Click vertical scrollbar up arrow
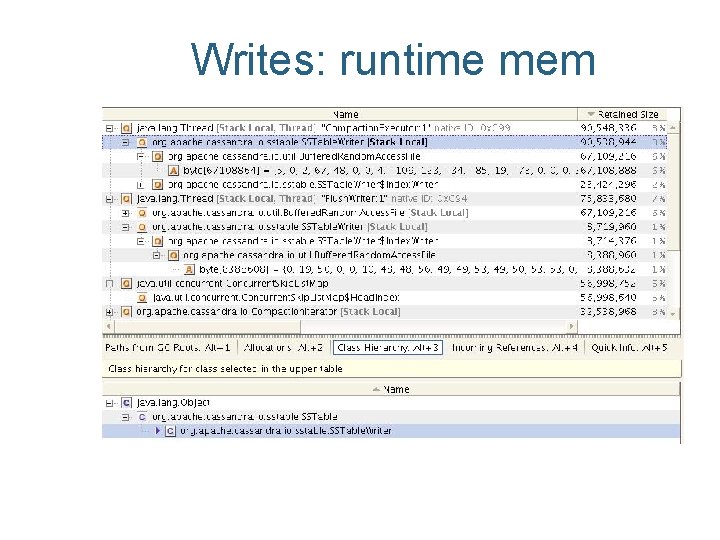The height and width of the screenshot is (540, 720). (673, 128)
